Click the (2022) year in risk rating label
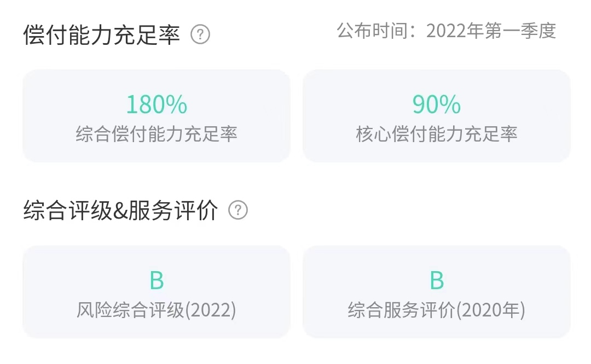The image size is (591, 364). pyautogui.click(x=211, y=310)
